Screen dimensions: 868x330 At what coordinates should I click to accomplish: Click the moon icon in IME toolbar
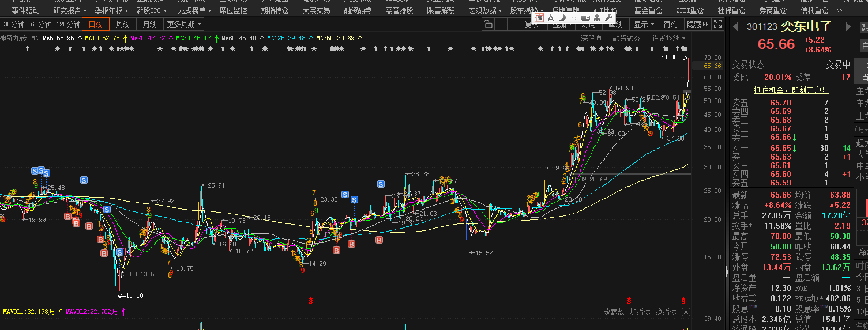562,18
